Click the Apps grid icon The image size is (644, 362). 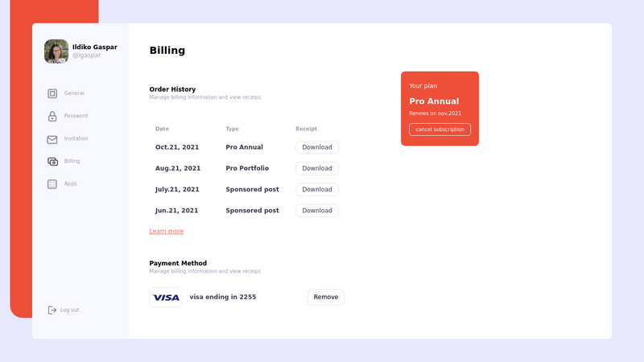[x=52, y=184]
